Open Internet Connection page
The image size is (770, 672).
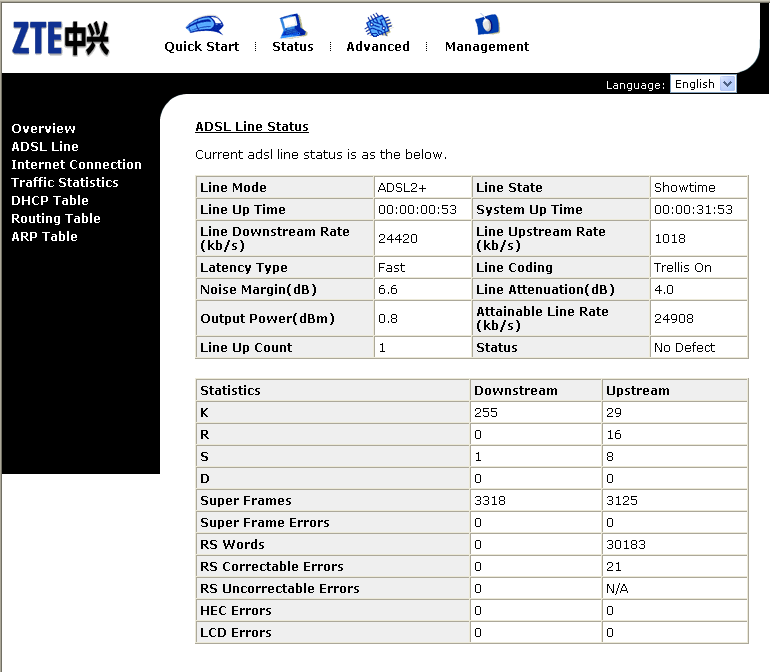[77, 165]
